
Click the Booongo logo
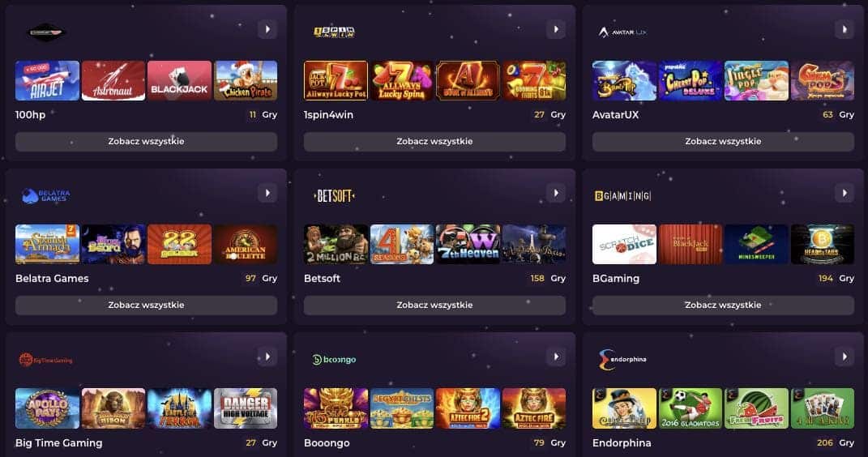pyautogui.click(x=334, y=360)
